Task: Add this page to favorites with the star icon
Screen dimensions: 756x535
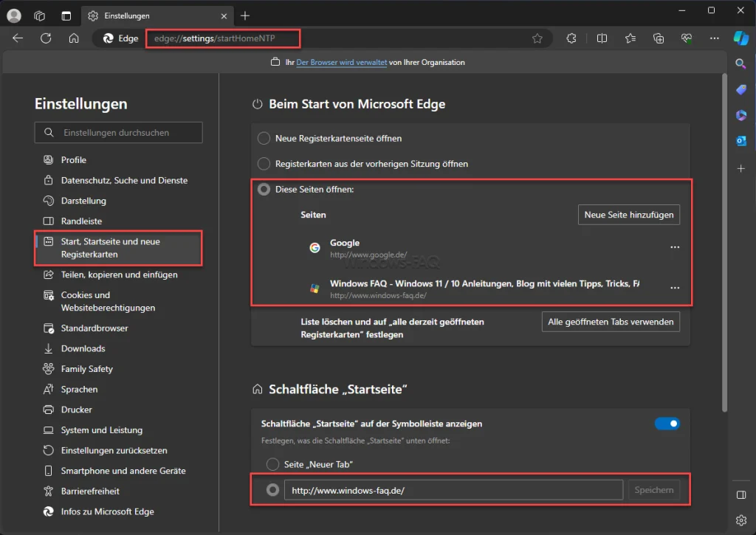Action: [x=537, y=38]
